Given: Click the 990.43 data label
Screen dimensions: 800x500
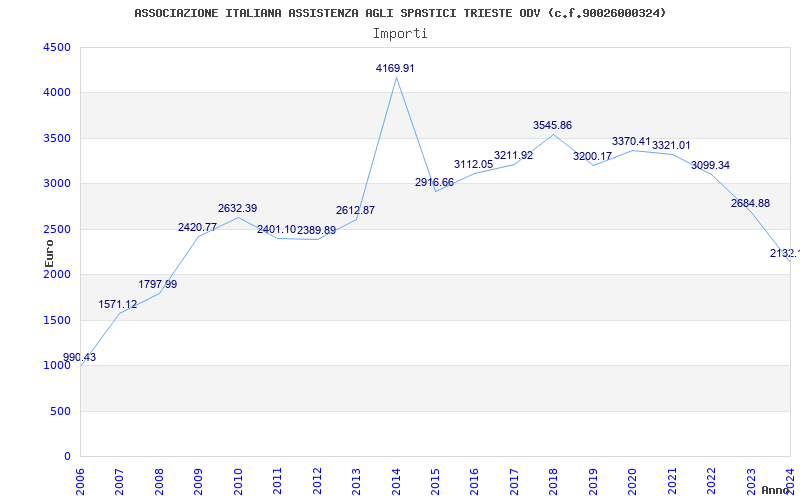Looking at the screenshot, I should coord(80,357).
